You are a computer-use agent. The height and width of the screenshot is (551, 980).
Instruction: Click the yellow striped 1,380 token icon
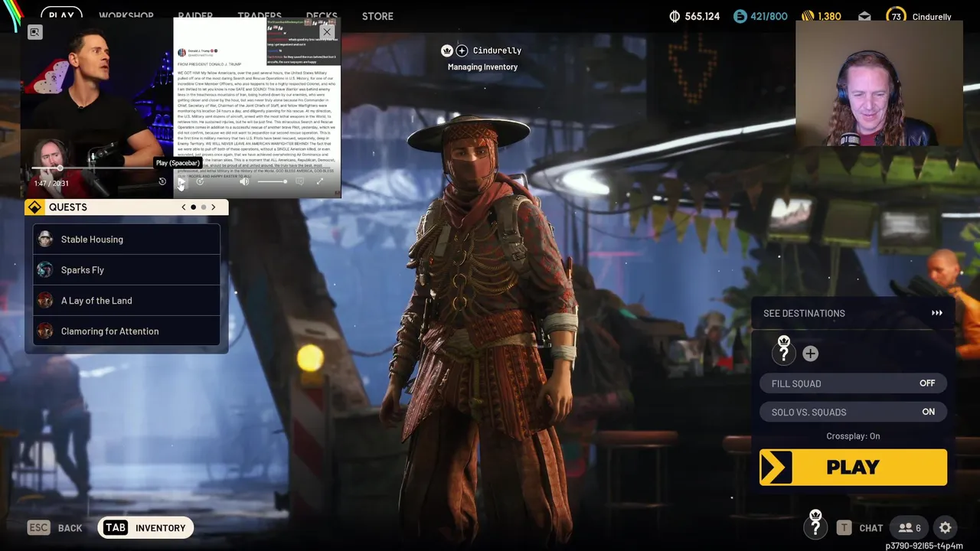pyautogui.click(x=808, y=16)
